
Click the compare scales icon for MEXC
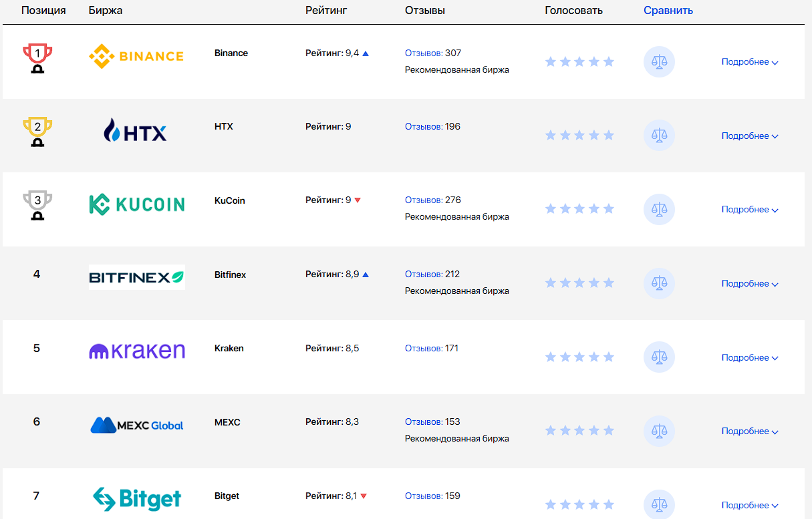[659, 431]
